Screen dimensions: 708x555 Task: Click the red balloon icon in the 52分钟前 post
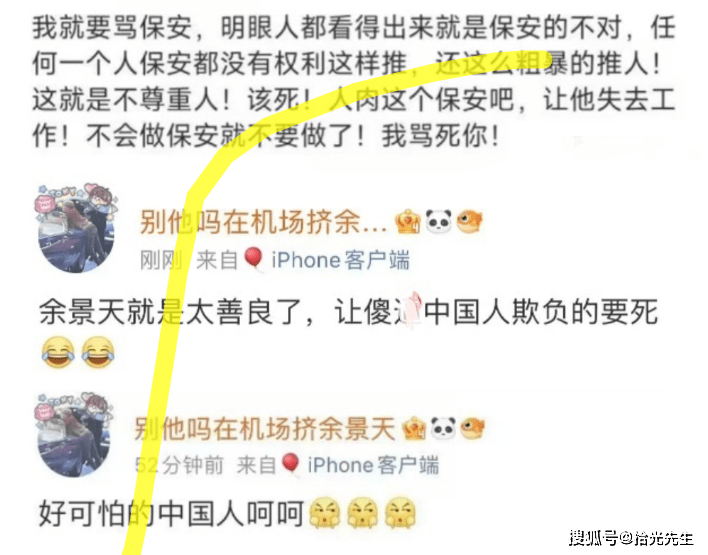click(x=290, y=464)
